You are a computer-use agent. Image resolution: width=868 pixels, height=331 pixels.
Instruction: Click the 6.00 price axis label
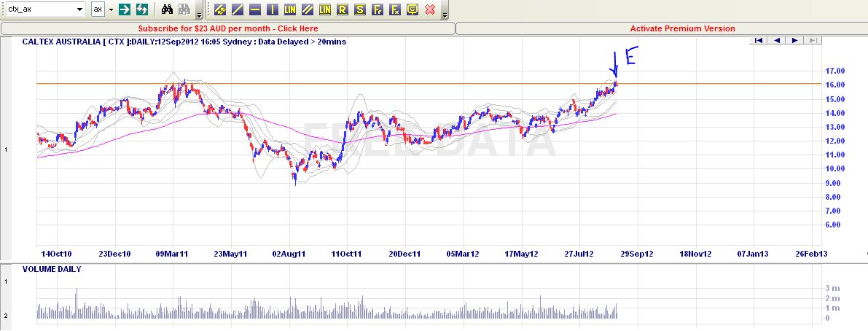(x=834, y=225)
